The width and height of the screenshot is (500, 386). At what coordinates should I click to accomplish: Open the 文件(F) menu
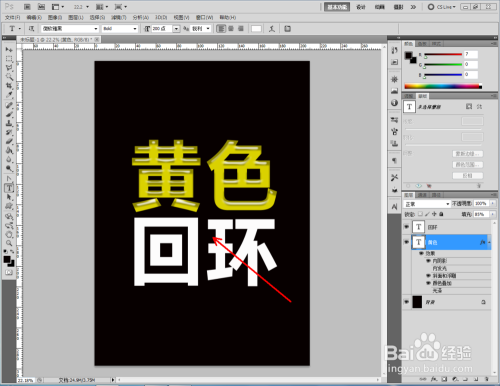13,17
